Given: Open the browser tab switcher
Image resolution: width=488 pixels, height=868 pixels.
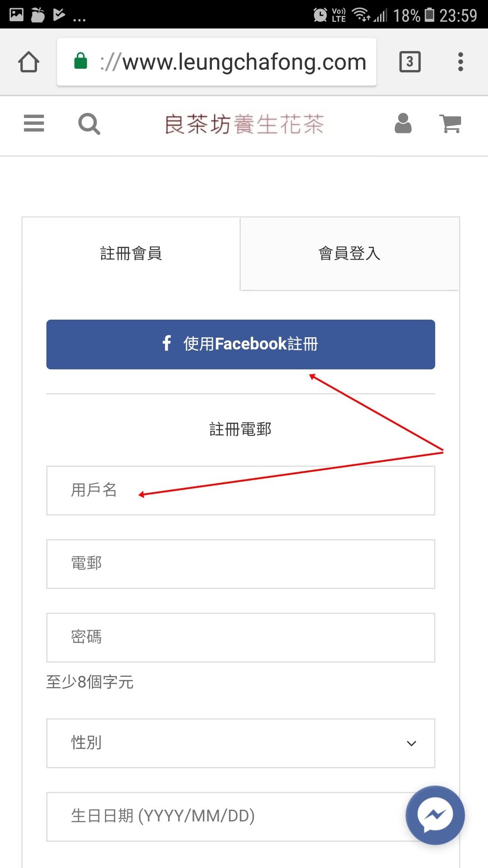Looking at the screenshot, I should click(410, 62).
